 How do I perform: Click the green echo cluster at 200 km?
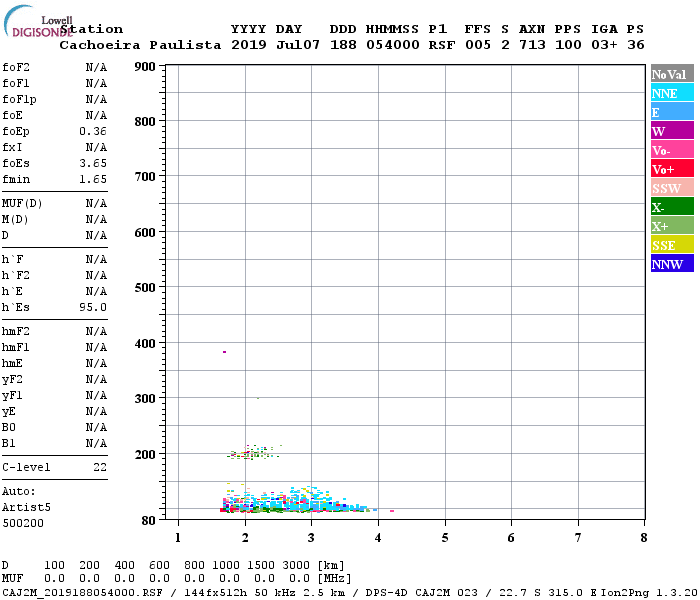[x=253, y=454]
